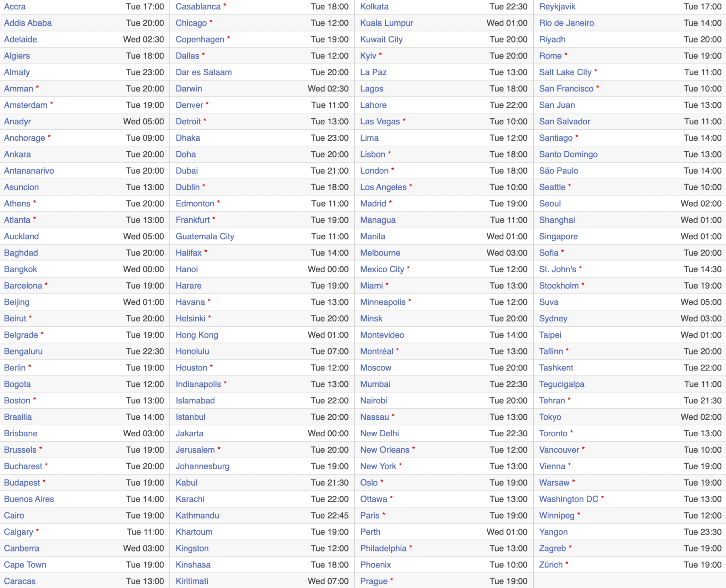Click the Addis Ababa link

[28, 23]
